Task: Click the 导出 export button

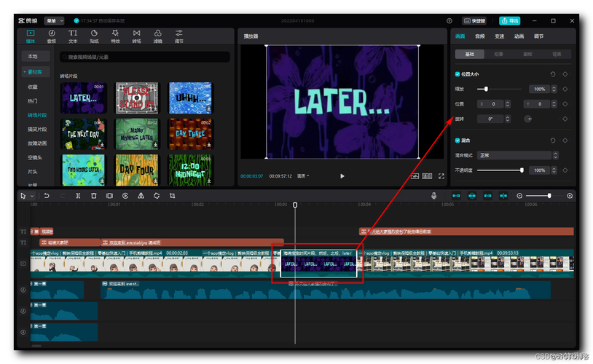Action: coord(509,21)
